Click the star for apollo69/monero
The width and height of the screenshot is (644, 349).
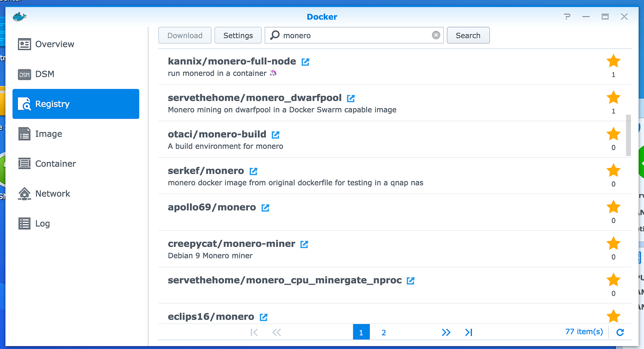[614, 207]
